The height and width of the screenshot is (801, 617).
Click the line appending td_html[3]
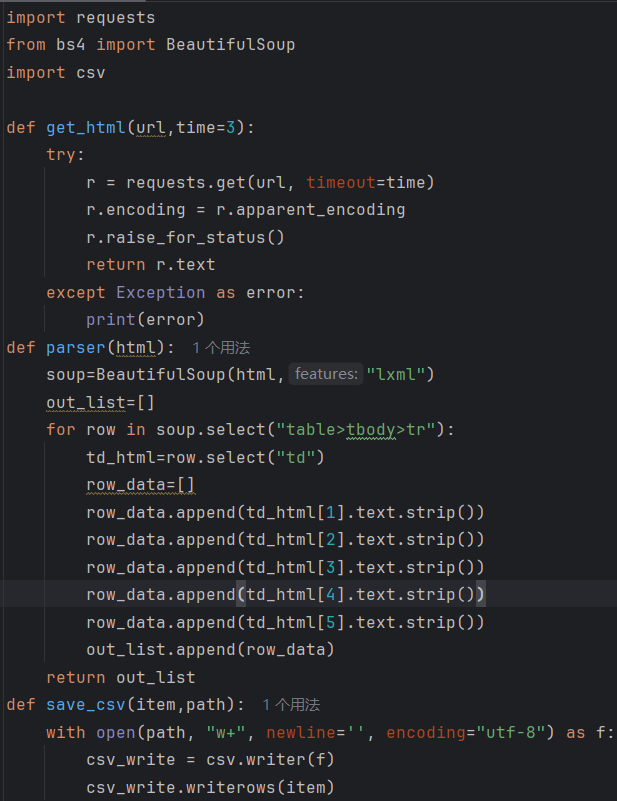tap(285, 568)
